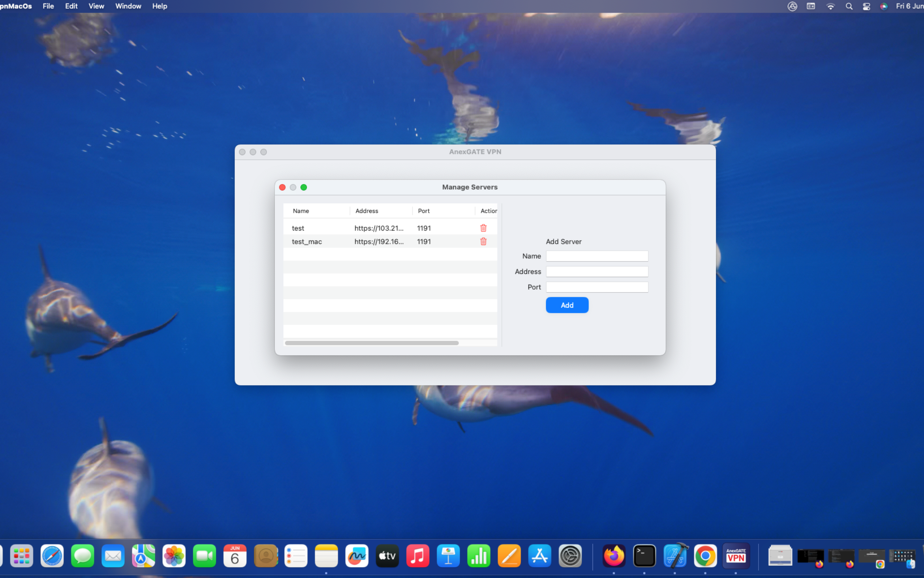
Task: Open Spotlight search icon in menu bar
Action: (x=849, y=6)
